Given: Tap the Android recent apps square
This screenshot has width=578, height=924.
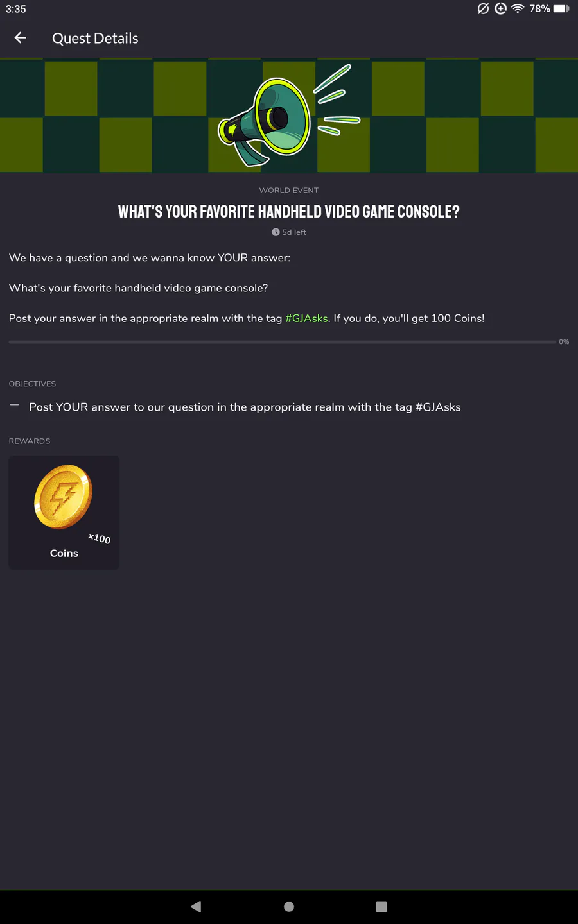Looking at the screenshot, I should (381, 906).
